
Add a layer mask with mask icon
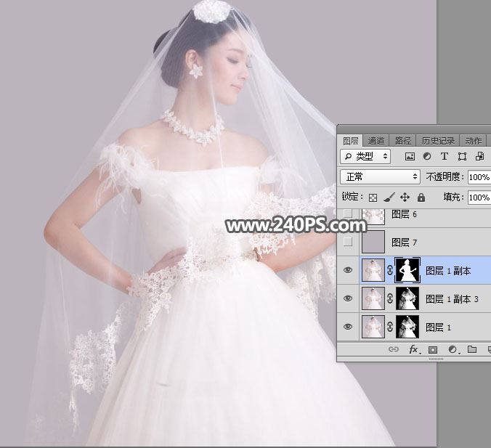coord(433,349)
